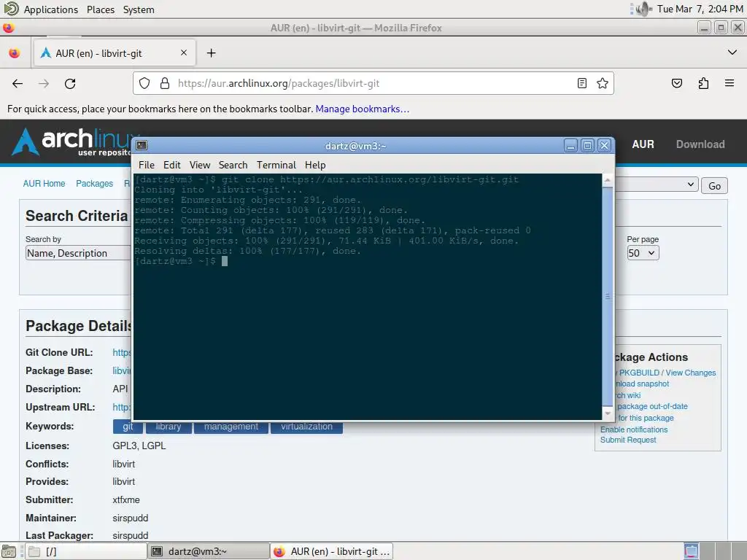Click the 'GPL3, LGPL' Licenses value
The height and width of the screenshot is (560, 747).
click(139, 446)
